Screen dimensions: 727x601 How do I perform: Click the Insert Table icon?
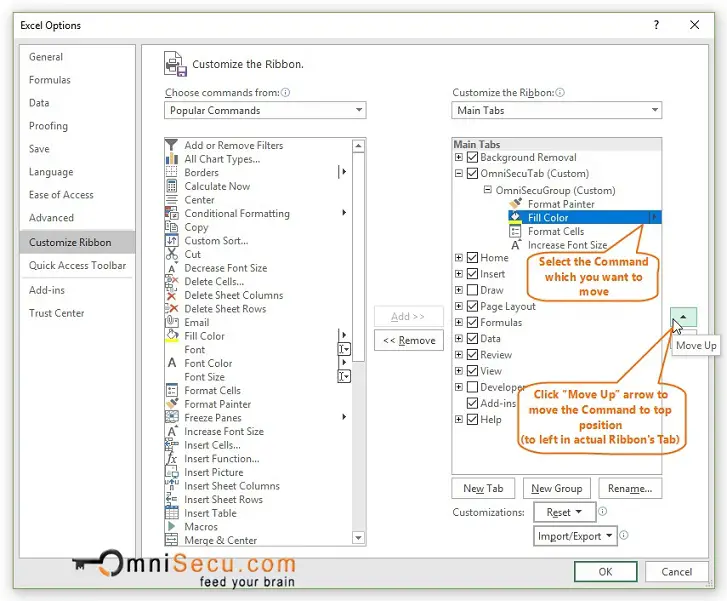coord(172,513)
